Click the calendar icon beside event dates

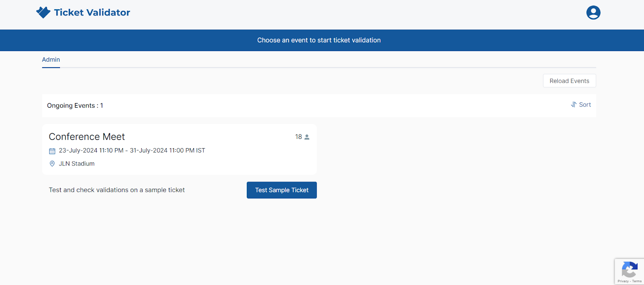(52, 151)
